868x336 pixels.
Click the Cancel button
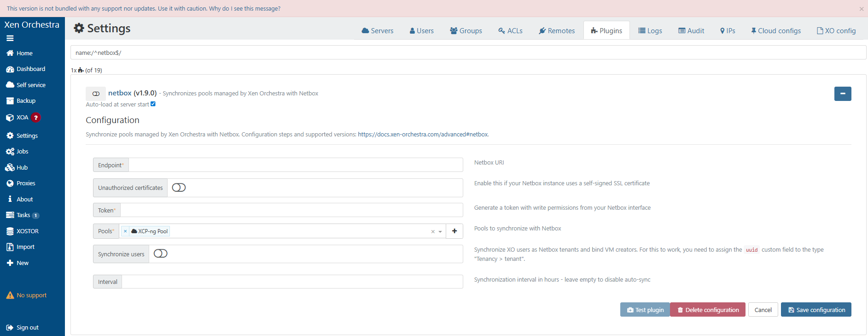(x=763, y=310)
